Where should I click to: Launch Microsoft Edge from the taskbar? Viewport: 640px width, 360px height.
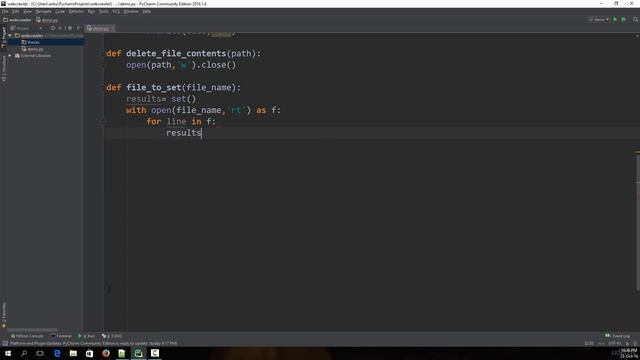57,353
